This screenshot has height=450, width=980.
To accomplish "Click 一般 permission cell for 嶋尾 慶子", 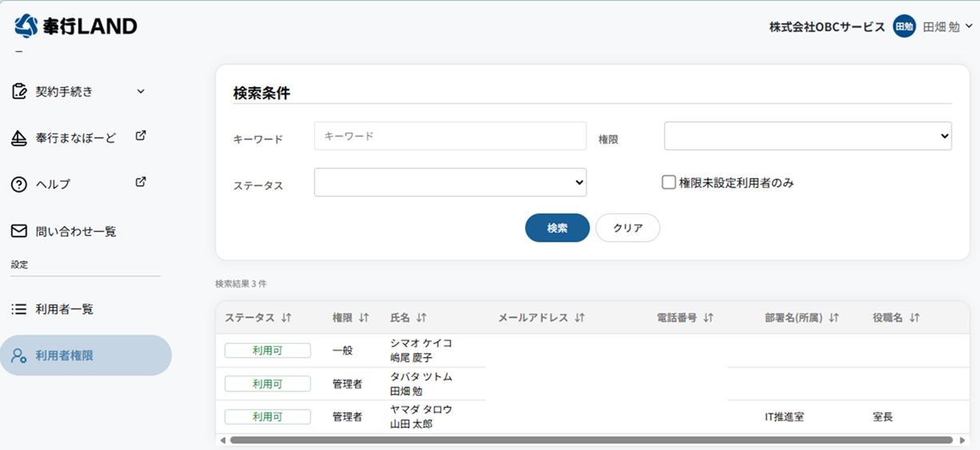I will click(x=342, y=350).
